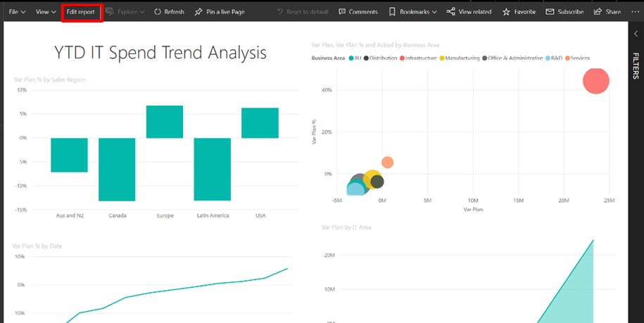Select R&D legend item
The image size is (644, 323).
[x=554, y=58]
